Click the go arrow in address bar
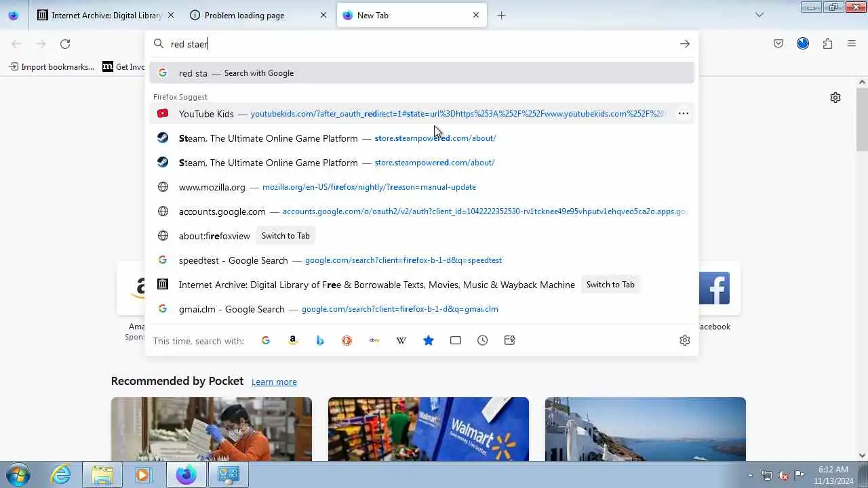Image resolution: width=868 pixels, height=488 pixels. 685,44
